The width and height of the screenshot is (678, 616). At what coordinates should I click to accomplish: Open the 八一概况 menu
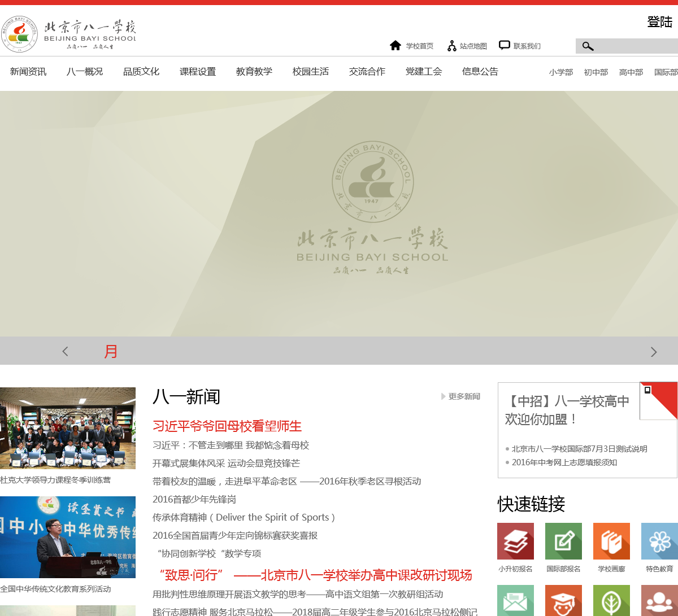[x=85, y=72]
